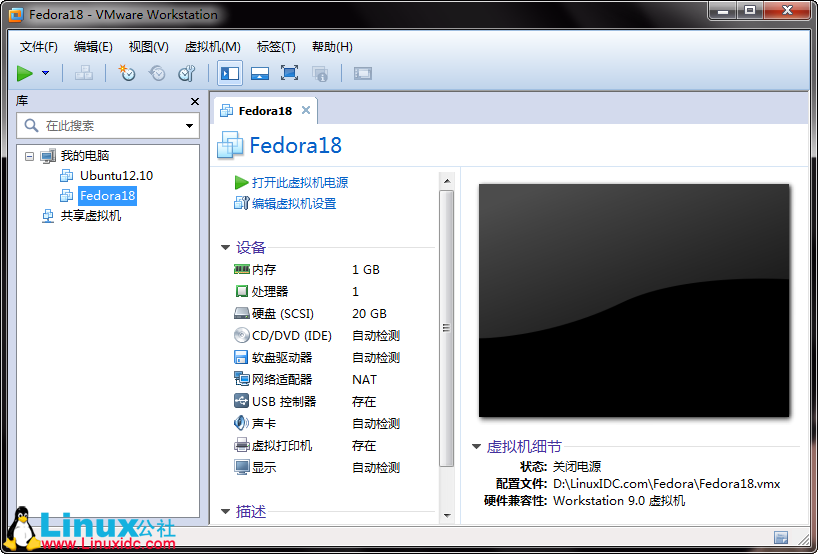
Task: Click the revert to snapshot toolbar icon
Action: pos(157,74)
